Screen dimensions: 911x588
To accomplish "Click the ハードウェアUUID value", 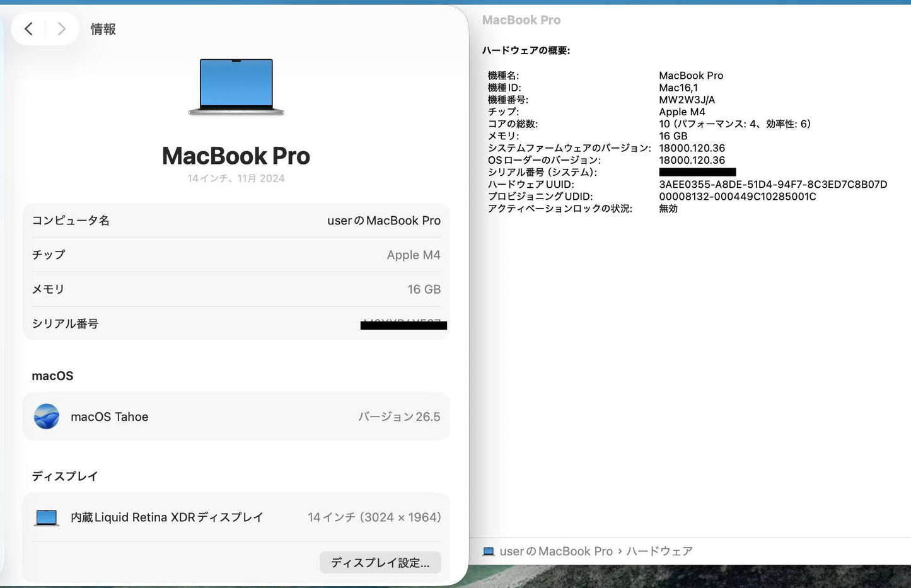I will tap(773, 185).
